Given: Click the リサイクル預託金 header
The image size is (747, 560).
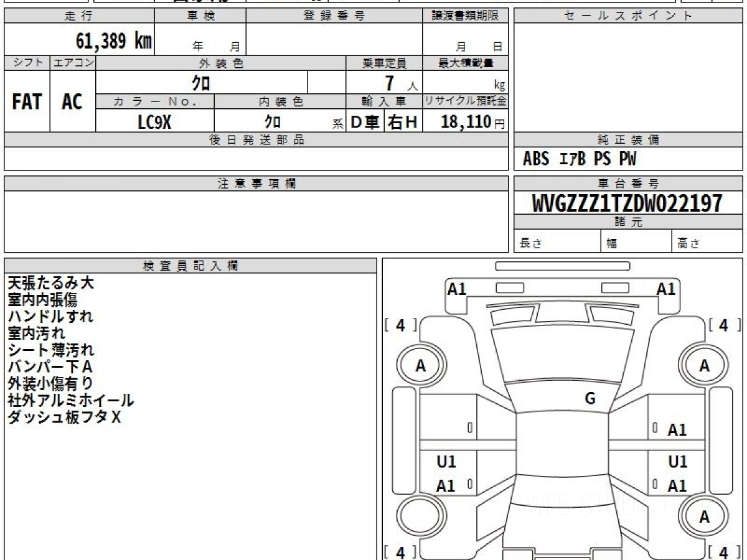Looking at the screenshot, I should [x=466, y=101].
